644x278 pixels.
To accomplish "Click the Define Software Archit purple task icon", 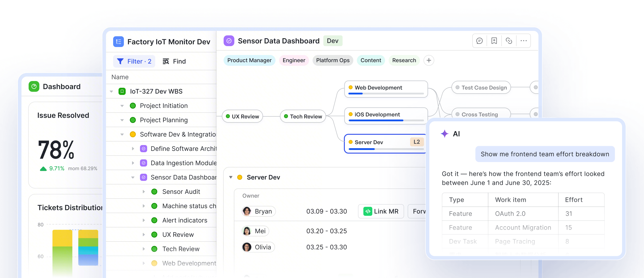I will 144,149.
